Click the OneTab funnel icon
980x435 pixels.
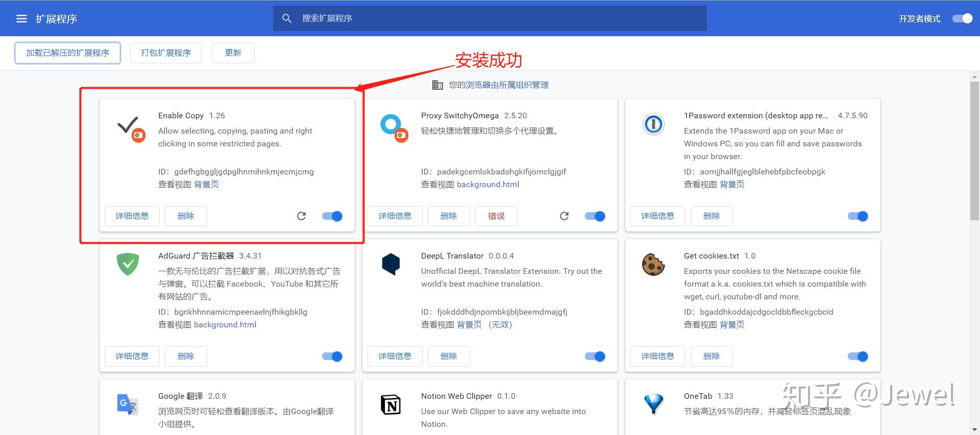(653, 404)
